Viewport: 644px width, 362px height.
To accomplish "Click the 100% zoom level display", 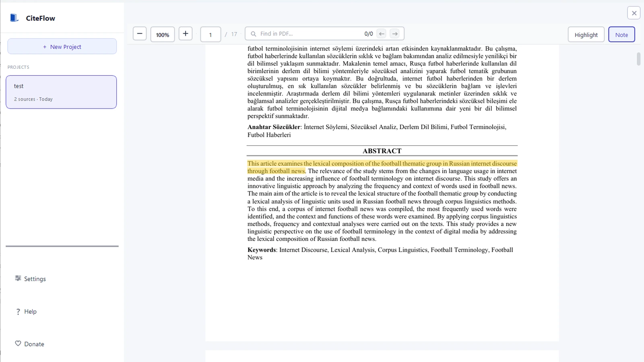I will (x=162, y=35).
